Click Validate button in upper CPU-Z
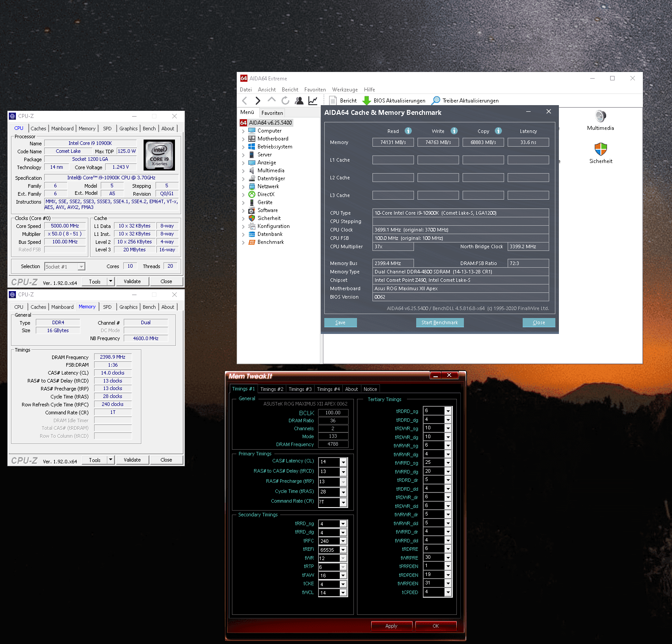672x644 pixels. click(x=132, y=281)
